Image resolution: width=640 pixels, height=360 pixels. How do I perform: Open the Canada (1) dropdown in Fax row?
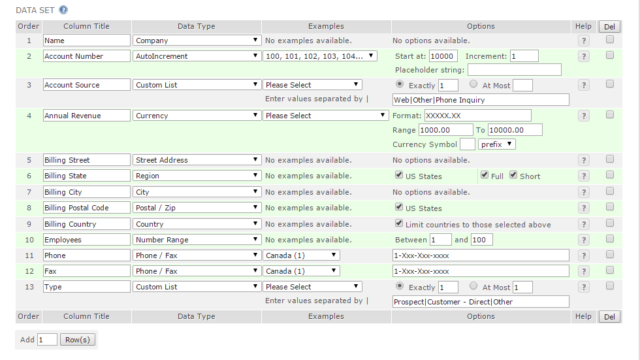(x=301, y=271)
